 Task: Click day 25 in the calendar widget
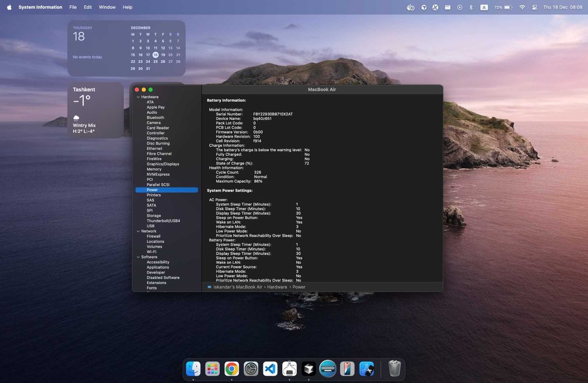(x=155, y=62)
